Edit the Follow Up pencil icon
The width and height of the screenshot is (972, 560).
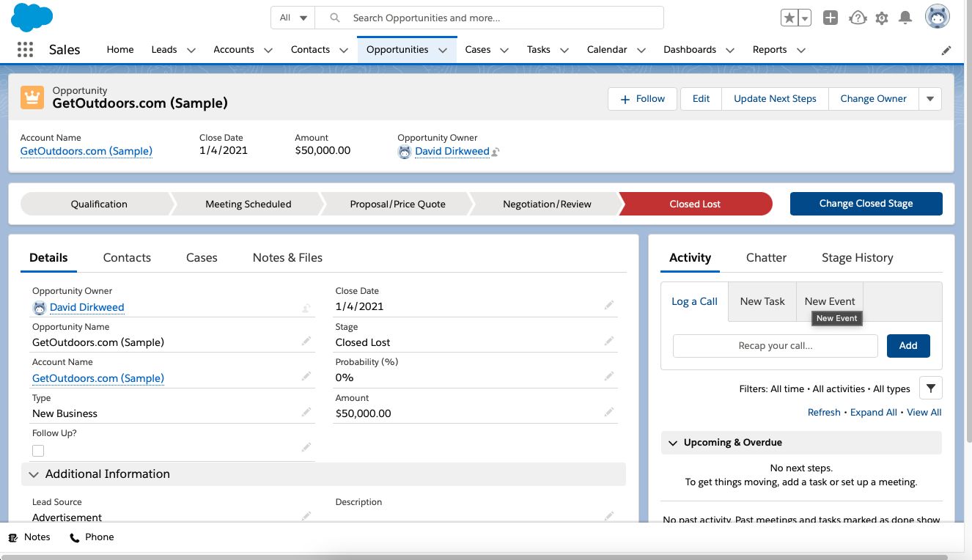click(x=306, y=448)
